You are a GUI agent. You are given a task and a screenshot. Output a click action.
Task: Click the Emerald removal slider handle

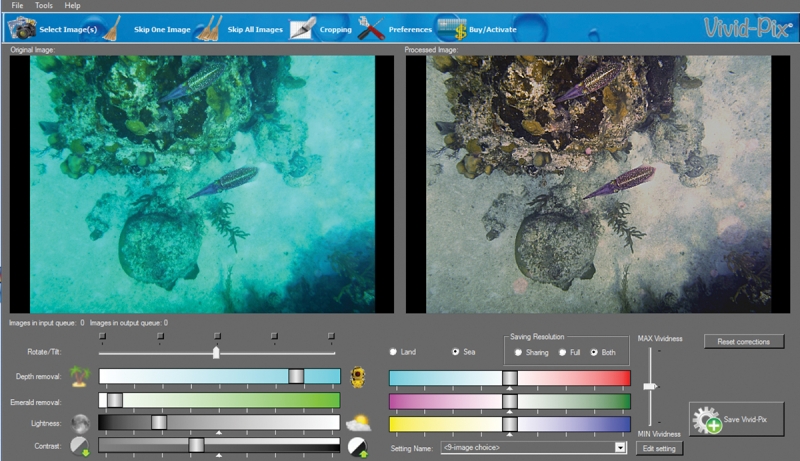point(115,400)
